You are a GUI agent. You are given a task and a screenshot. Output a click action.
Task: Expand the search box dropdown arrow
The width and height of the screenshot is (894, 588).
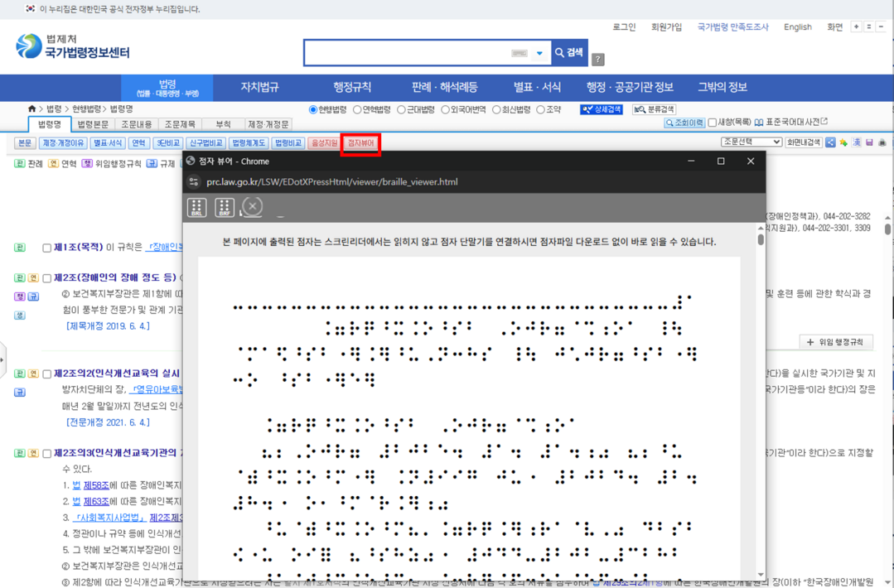click(539, 53)
